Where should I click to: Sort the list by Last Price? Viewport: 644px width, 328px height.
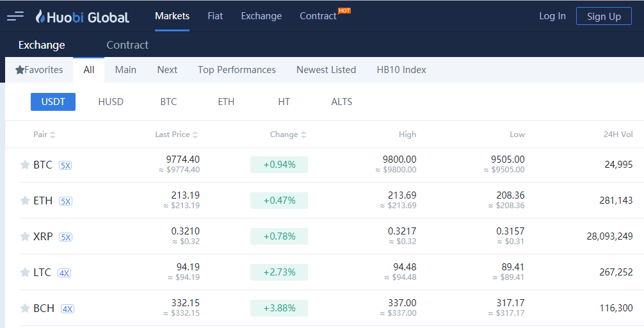pyautogui.click(x=177, y=135)
